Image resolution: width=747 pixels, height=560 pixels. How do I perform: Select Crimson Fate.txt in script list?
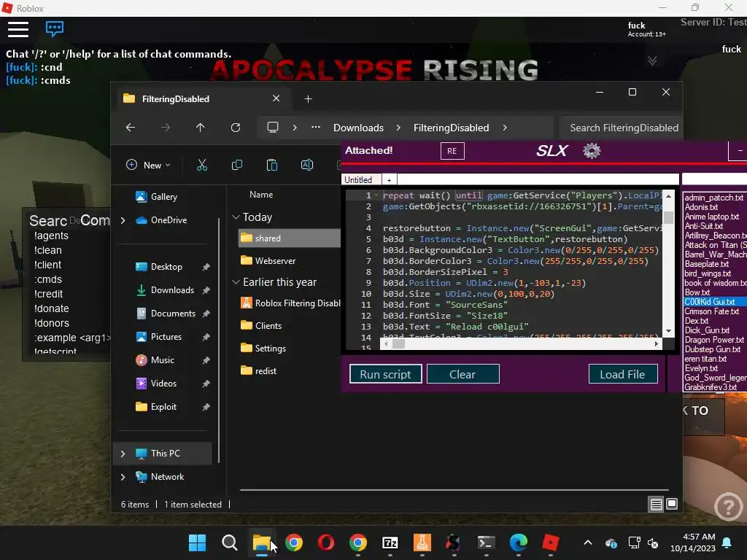pos(712,311)
